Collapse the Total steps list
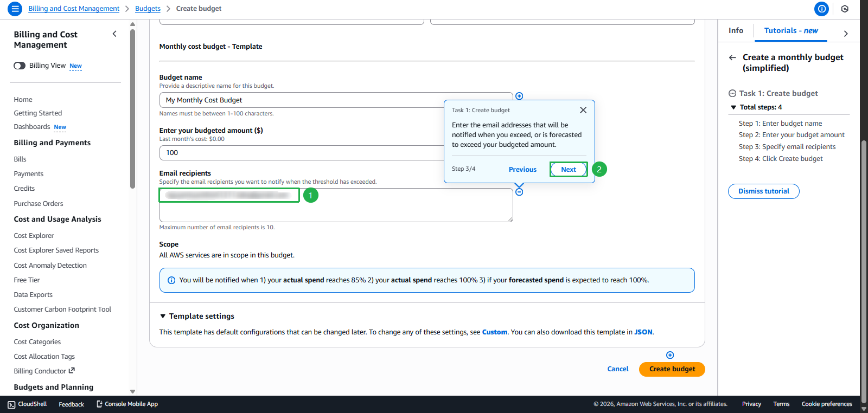868x413 pixels. click(x=733, y=107)
